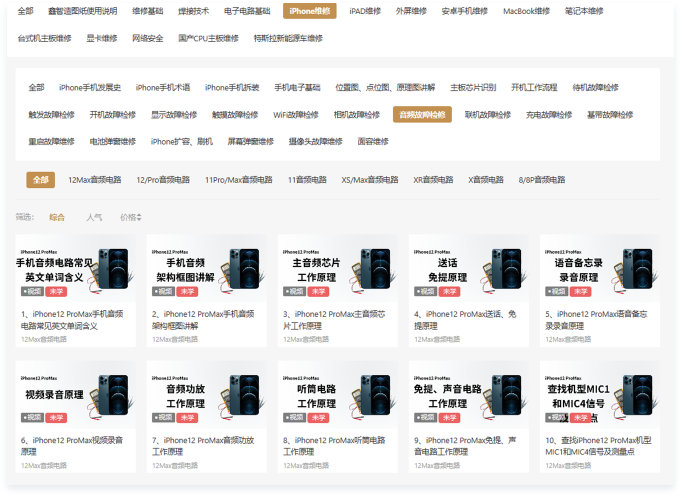Open the 主板芯片识别 subcategory
Screen dimensions: 682x497
pos(473,87)
